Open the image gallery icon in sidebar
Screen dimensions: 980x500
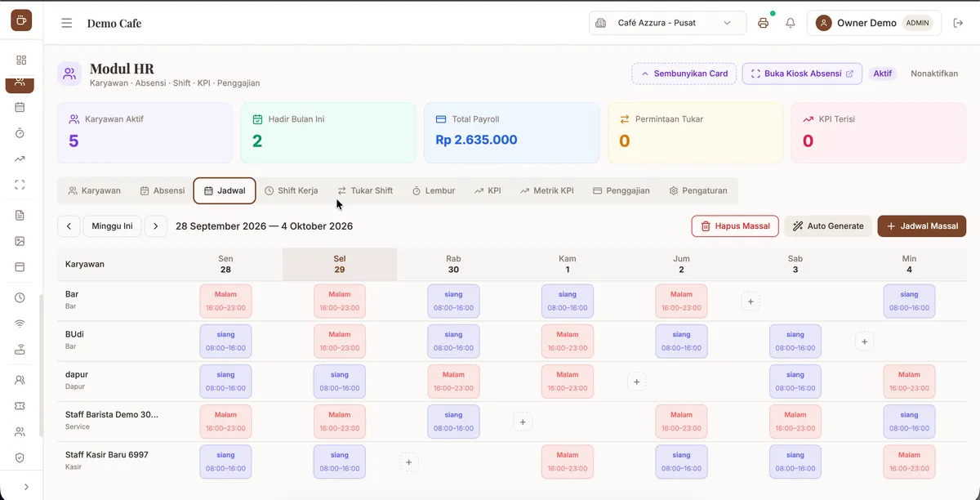(20, 241)
